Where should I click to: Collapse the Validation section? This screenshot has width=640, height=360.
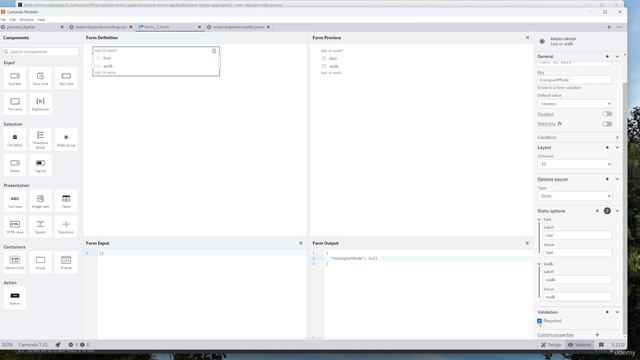point(617,312)
